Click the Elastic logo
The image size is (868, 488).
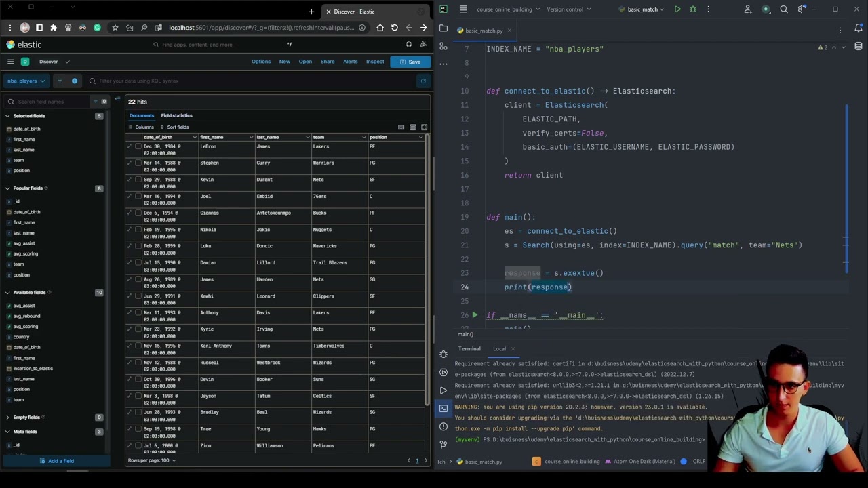24,45
